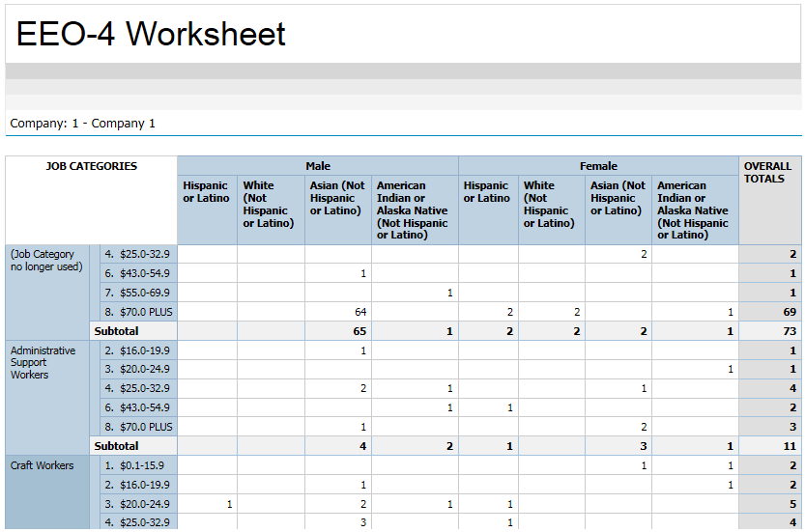Select Asian column header under Male
Image resolution: width=805 pixels, height=532 pixels.
[336, 198]
